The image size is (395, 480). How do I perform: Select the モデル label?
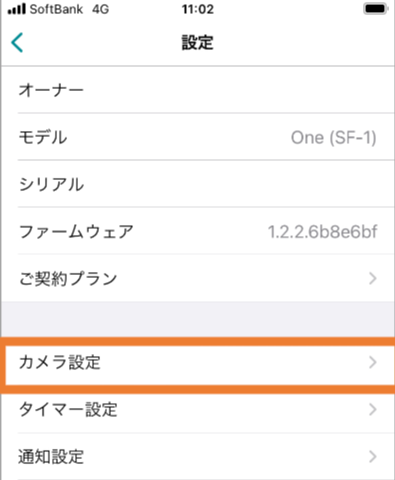click(43, 137)
